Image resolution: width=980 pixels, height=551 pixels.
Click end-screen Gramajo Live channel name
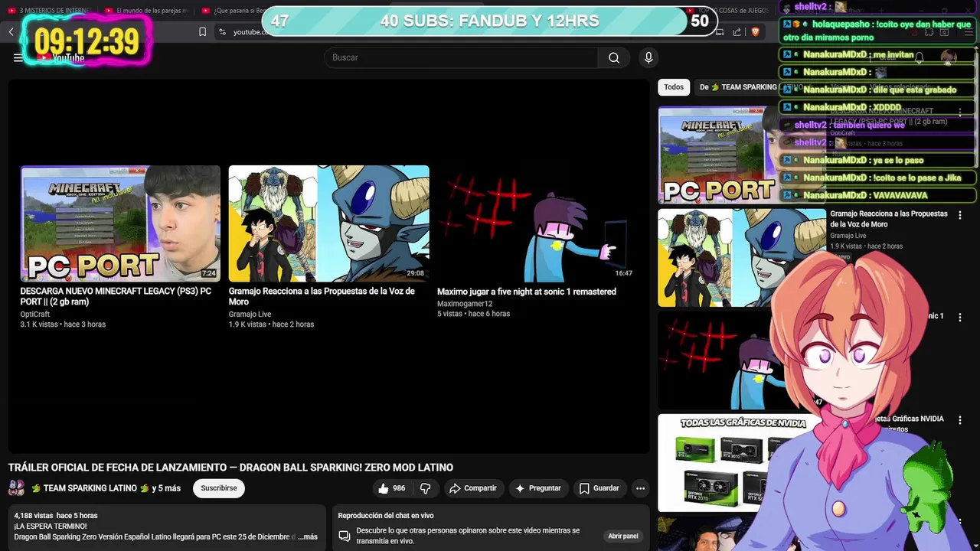tap(250, 315)
